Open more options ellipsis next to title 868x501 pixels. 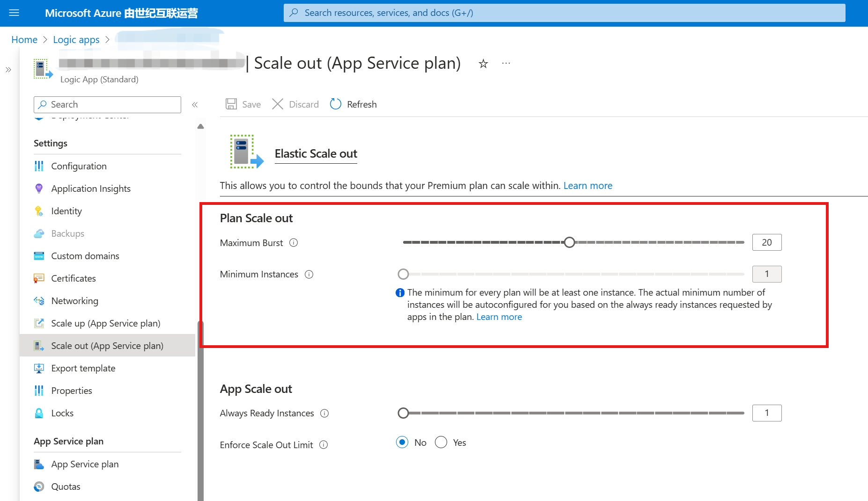point(506,63)
